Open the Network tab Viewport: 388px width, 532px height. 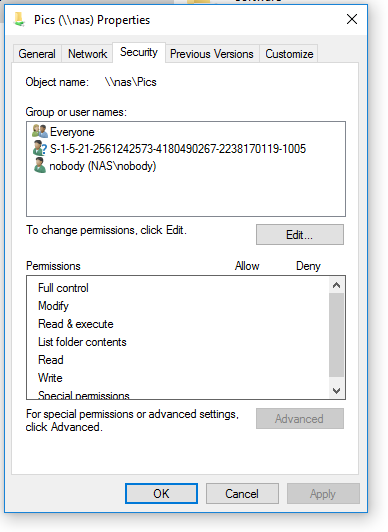(x=87, y=54)
